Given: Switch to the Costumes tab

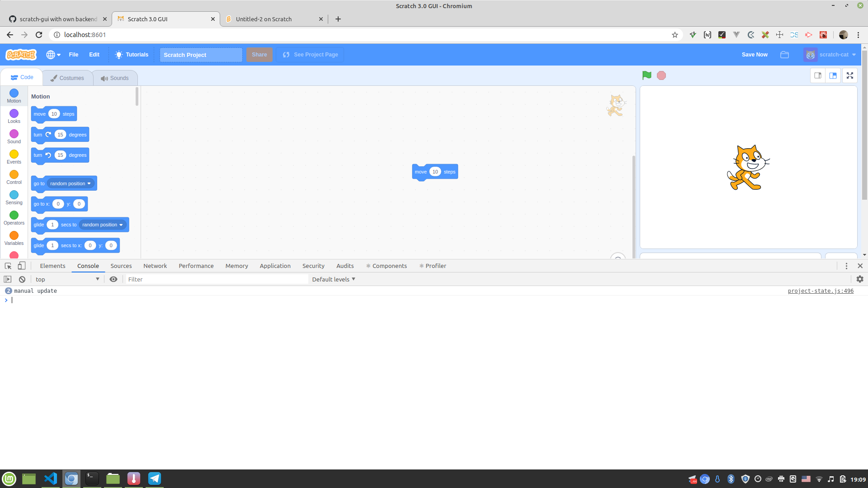Looking at the screenshot, I should (67, 77).
